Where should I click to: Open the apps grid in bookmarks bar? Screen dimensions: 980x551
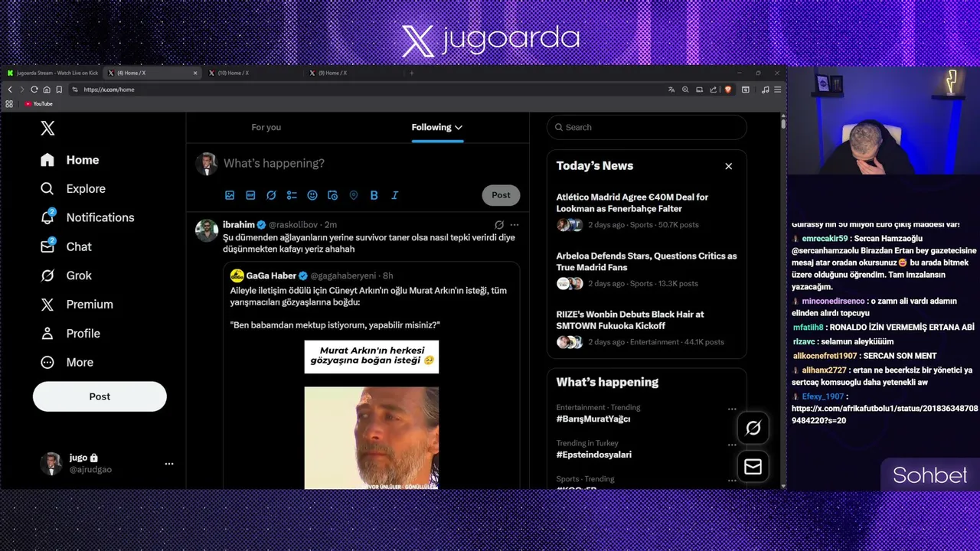point(9,104)
